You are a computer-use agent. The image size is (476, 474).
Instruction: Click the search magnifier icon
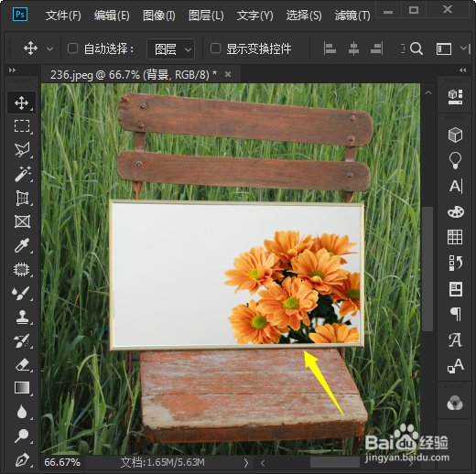[x=416, y=48]
